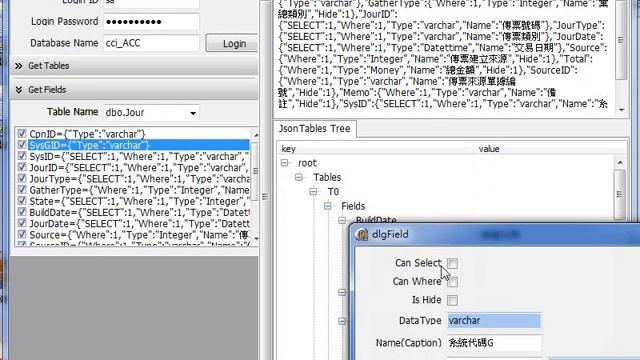Select the Source row in fields list
640x360 pixels.
pyautogui.click(x=139, y=235)
